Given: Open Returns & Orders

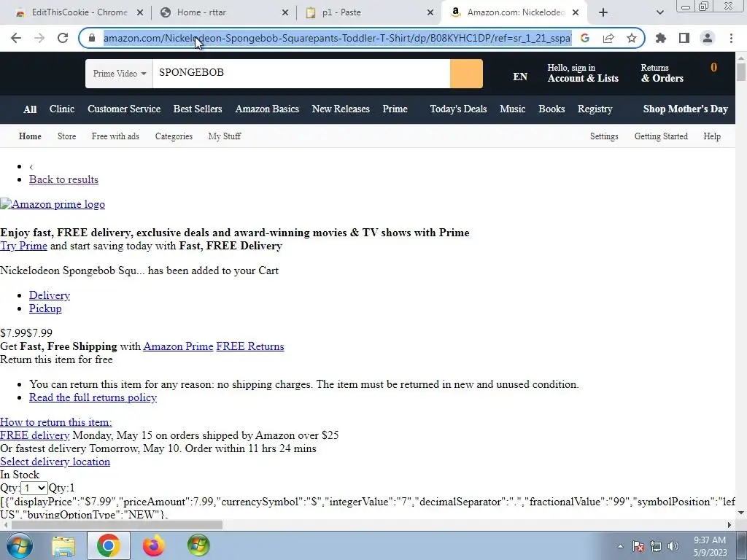Looking at the screenshot, I should pyautogui.click(x=662, y=74).
